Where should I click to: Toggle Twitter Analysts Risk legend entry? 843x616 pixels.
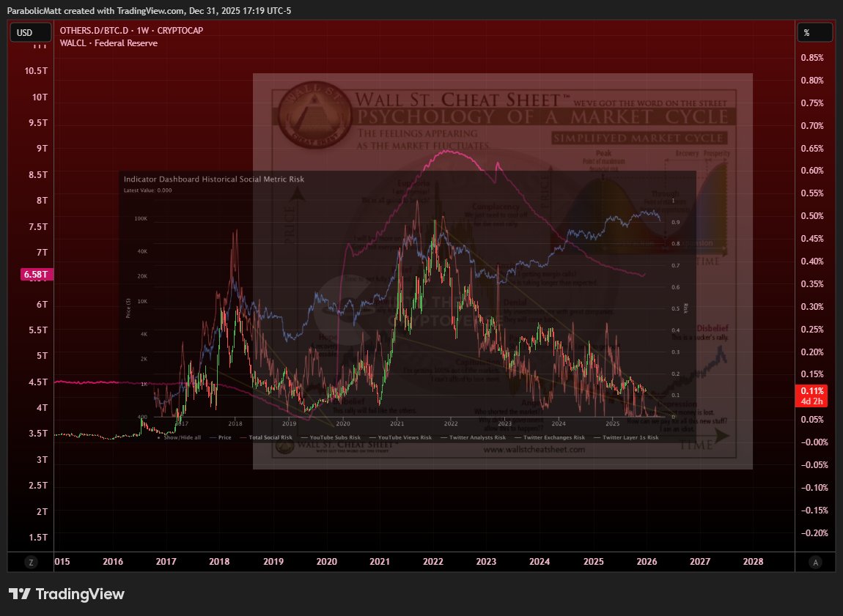pyautogui.click(x=473, y=437)
